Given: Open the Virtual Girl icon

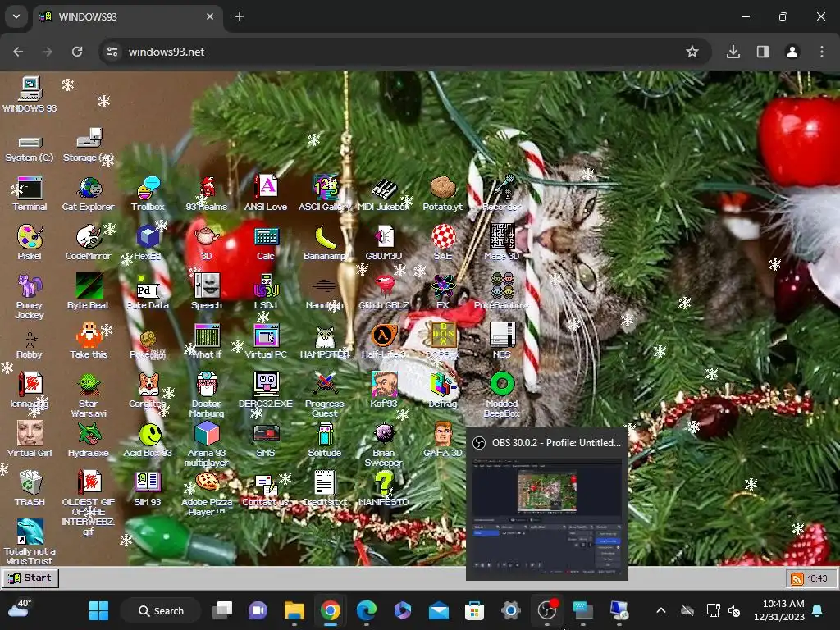Looking at the screenshot, I should coord(30,434).
